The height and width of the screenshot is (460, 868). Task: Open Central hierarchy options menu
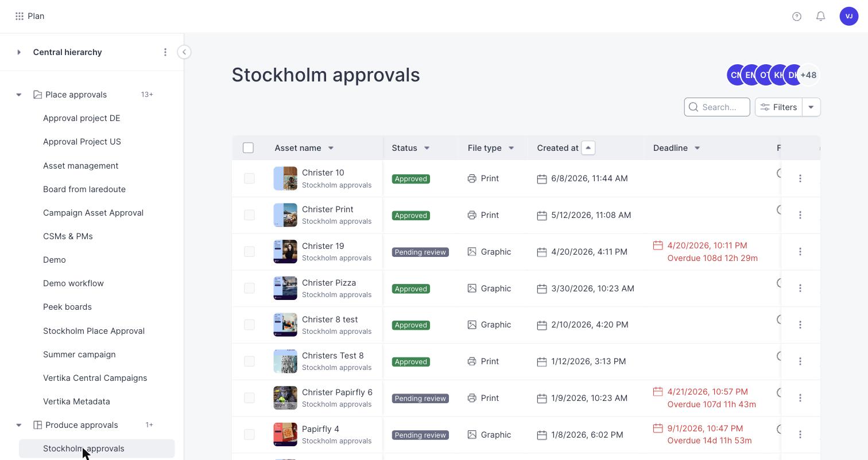165,52
